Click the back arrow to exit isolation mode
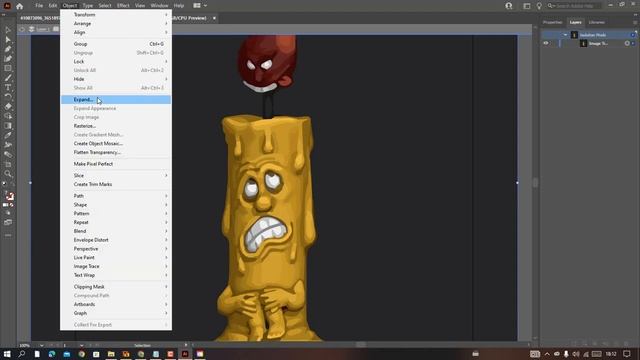 coord(22,29)
